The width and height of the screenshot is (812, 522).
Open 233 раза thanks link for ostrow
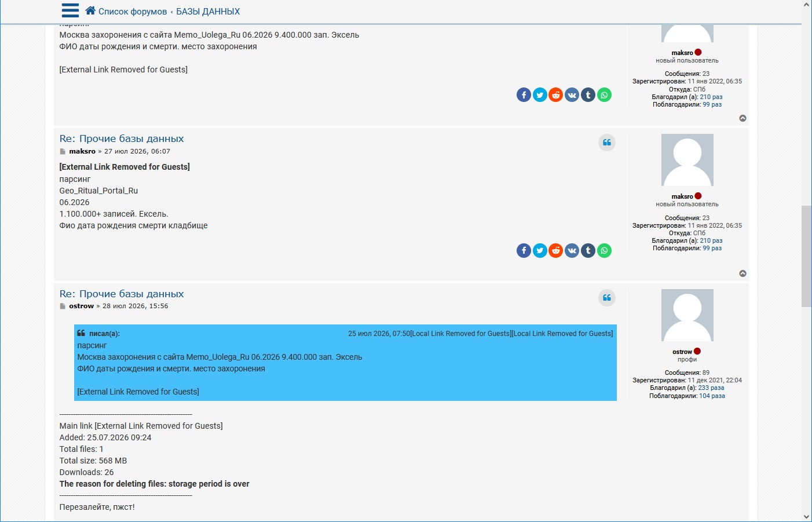[x=711, y=388]
